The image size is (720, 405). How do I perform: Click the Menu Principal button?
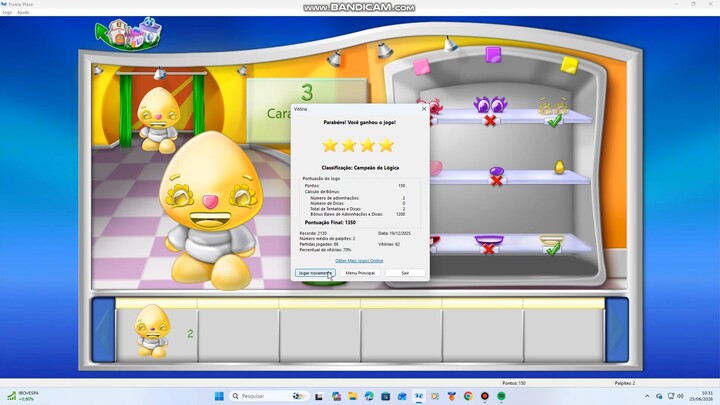pos(360,273)
